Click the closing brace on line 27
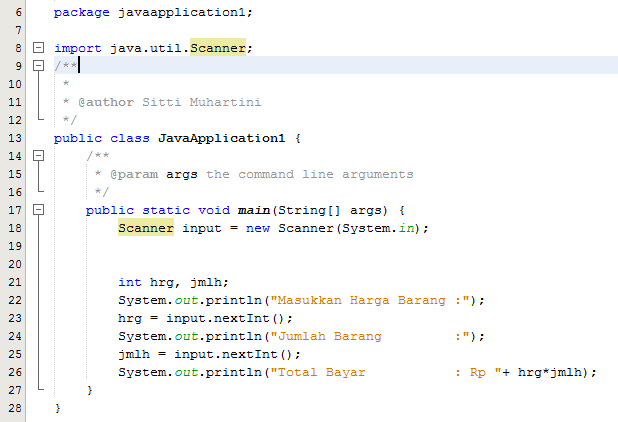 point(90,390)
